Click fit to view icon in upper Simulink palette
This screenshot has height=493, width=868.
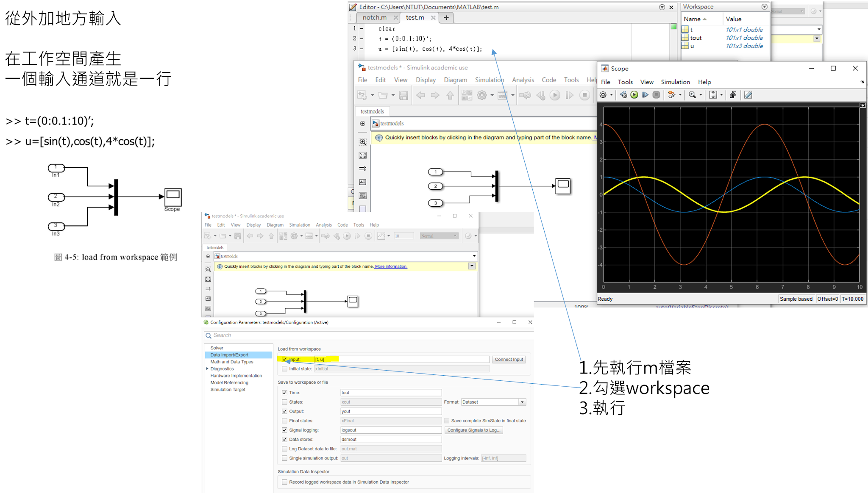coord(362,155)
